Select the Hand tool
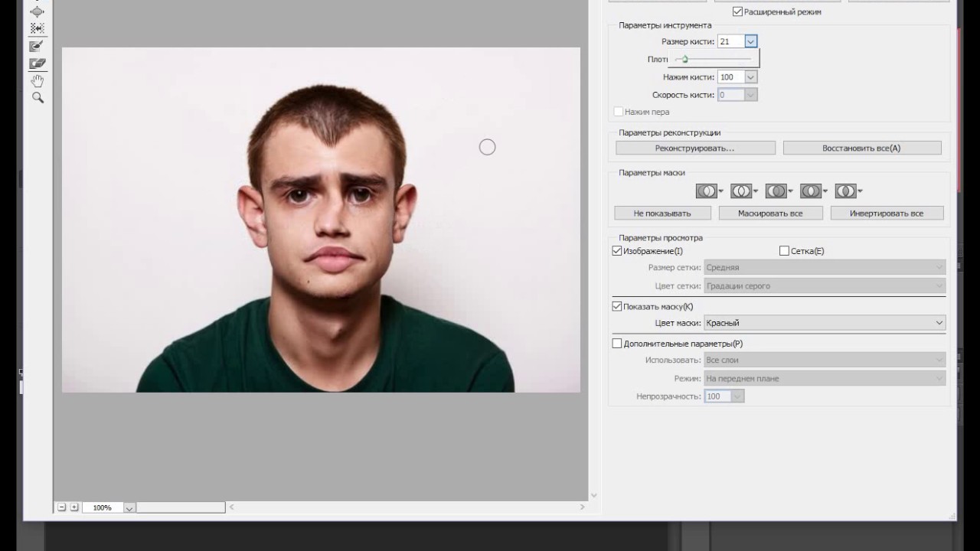Image resolution: width=980 pixels, height=551 pixels. pos(37,81)
